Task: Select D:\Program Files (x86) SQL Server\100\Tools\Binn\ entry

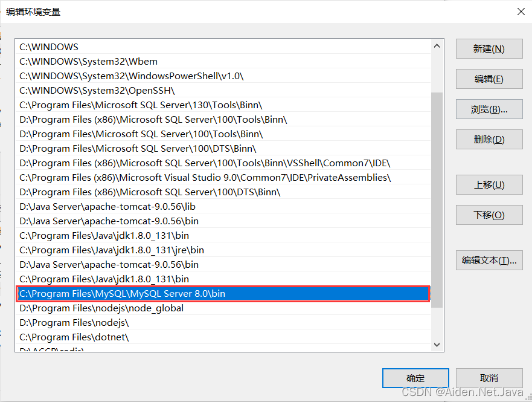Action: 223,120
